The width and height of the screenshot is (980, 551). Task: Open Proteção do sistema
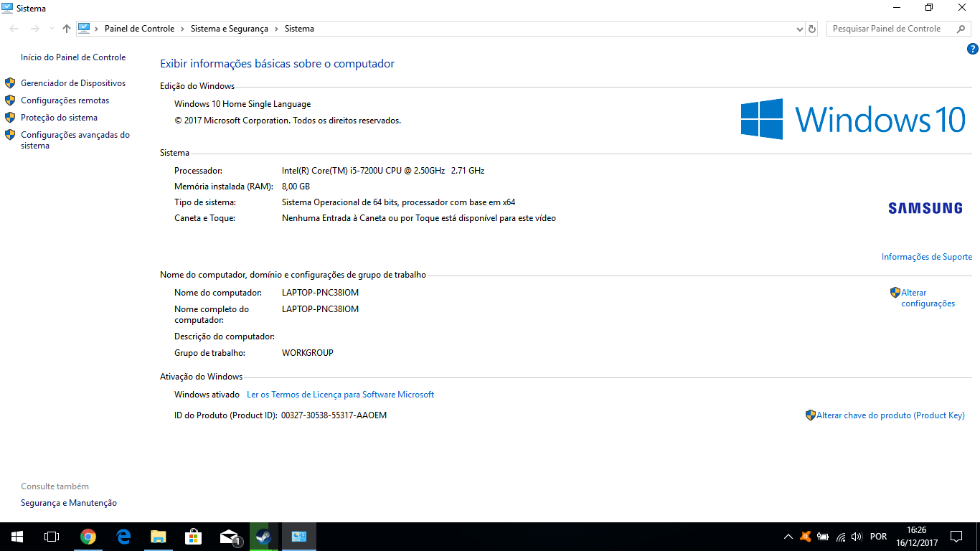(59, 118)
